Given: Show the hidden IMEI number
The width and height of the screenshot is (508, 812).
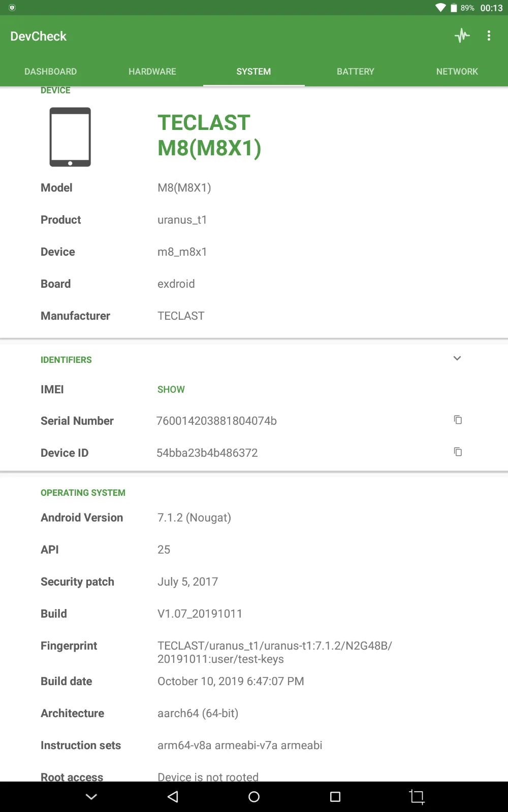Looking at the screenshot, I should coord(171,389).
